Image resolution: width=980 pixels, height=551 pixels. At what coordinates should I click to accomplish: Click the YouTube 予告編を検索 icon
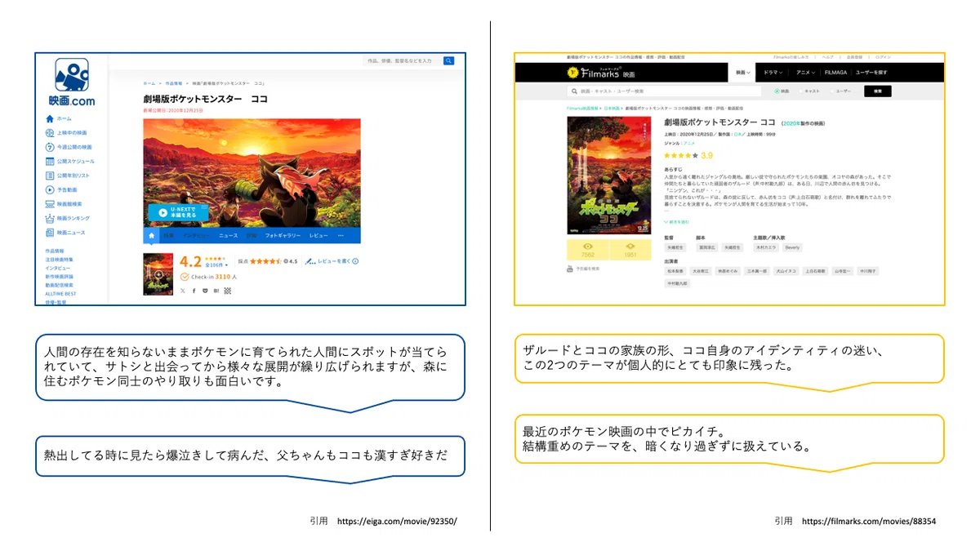(569, 268)
